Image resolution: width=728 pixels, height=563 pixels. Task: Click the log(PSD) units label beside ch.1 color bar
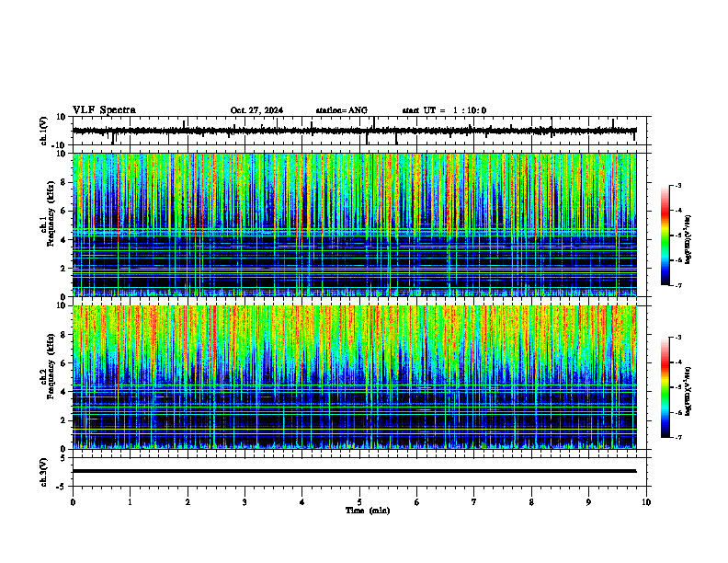click(x=689, y=240)
